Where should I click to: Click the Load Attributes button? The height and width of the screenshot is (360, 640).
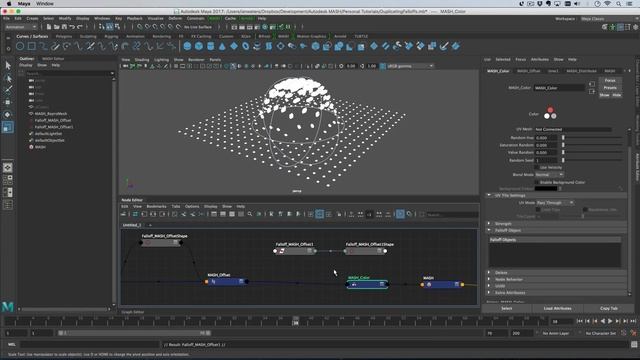tap(558, 309)
